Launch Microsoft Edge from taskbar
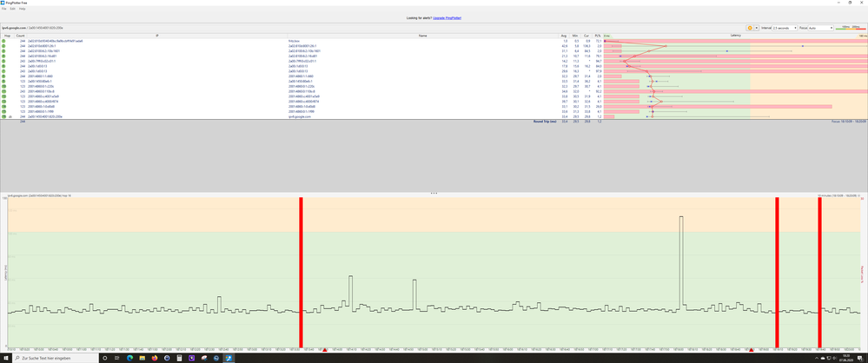 coord(129,358)
